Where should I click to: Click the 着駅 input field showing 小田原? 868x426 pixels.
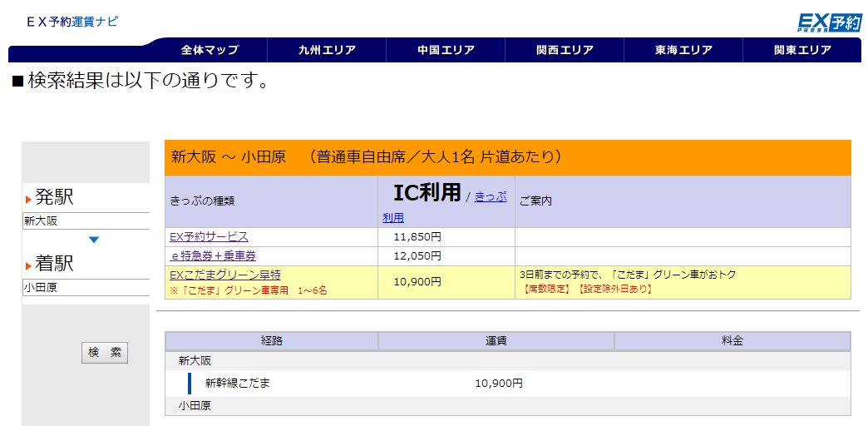86,288
